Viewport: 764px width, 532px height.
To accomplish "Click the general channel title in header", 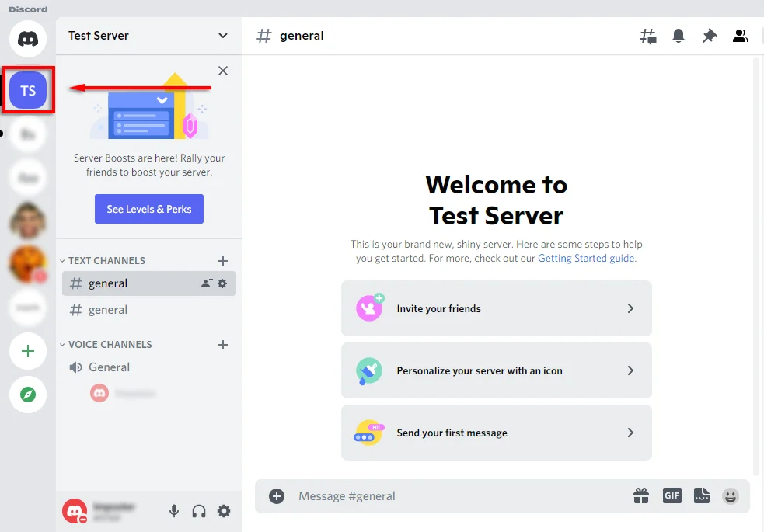I will click(301, 36).
